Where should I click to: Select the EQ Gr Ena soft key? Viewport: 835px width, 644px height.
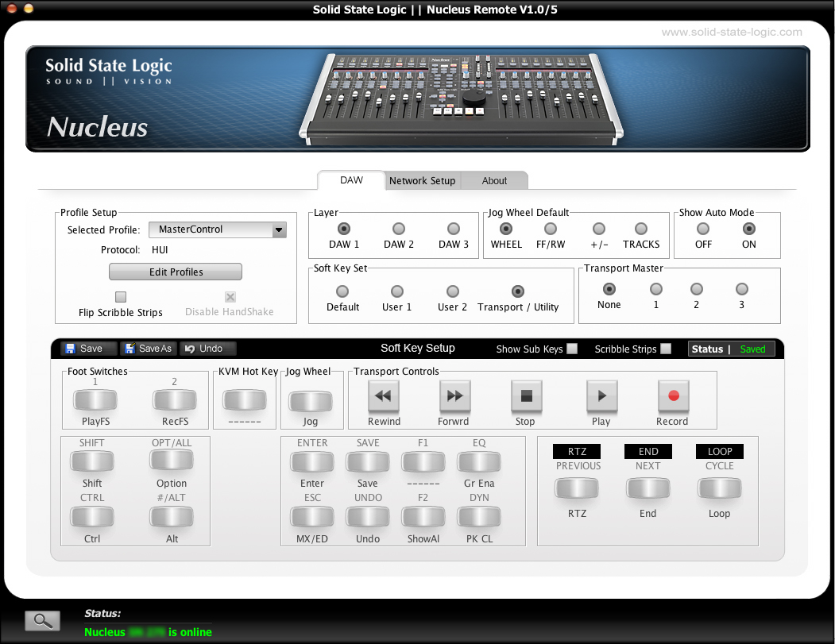[x=479, y=462]
